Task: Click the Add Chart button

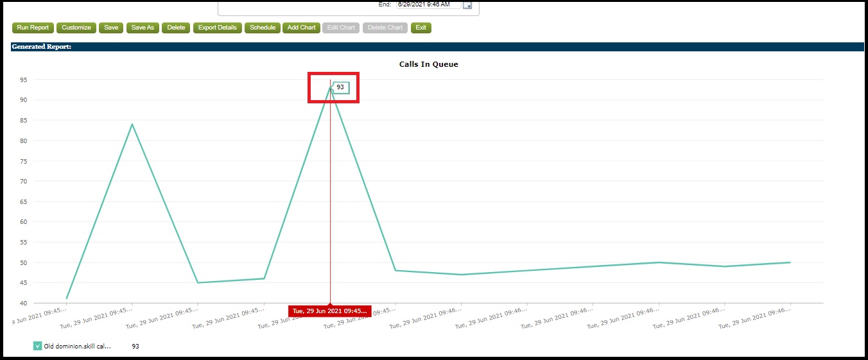Action: (301, 28)
